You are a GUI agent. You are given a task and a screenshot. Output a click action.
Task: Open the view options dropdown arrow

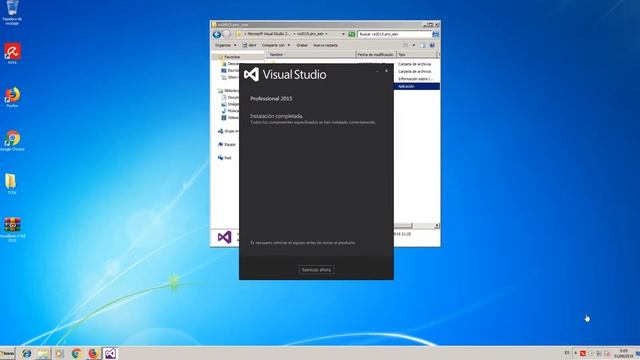(x=414, y=45)
